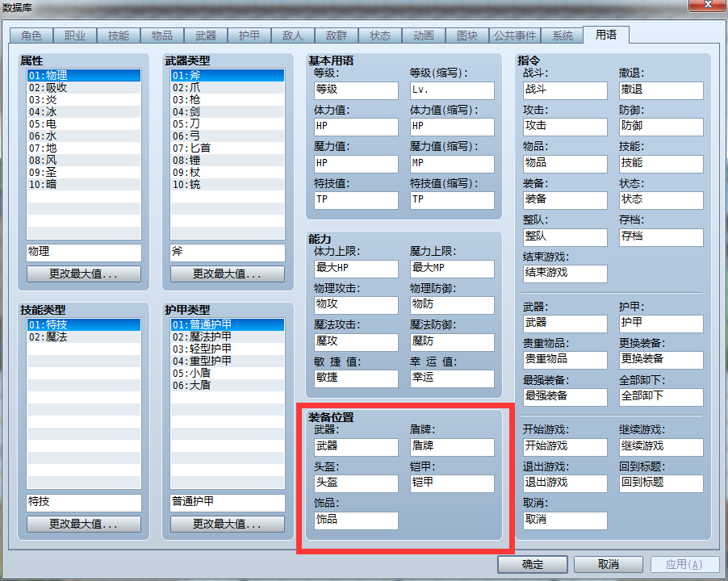Click 更改最大值 under 武器类型 list
728x581 pixels.
point(228,274)
